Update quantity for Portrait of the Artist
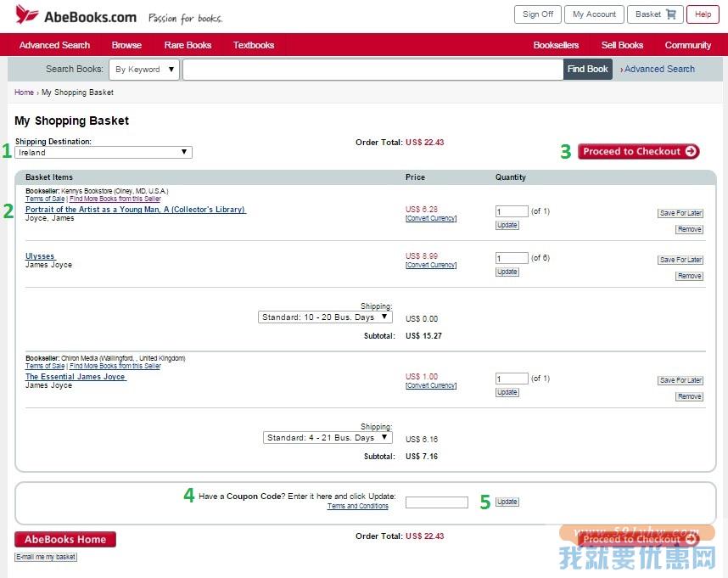Viewport: 728px width, 578px height. point(507,225)
